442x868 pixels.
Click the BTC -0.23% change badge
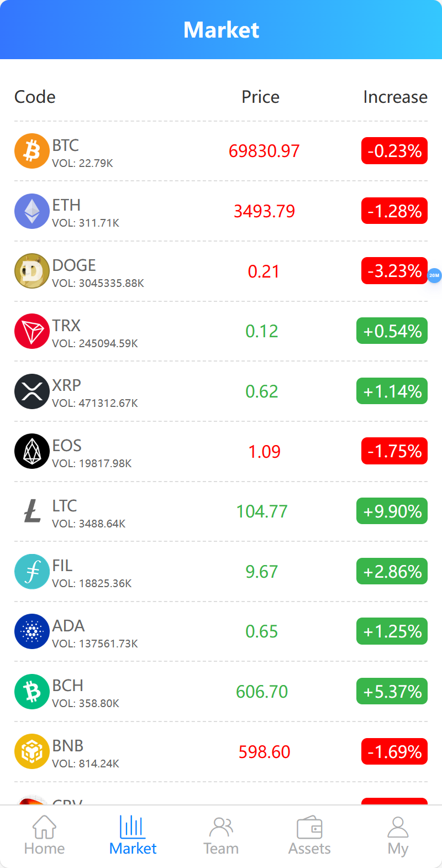point(394,151)
